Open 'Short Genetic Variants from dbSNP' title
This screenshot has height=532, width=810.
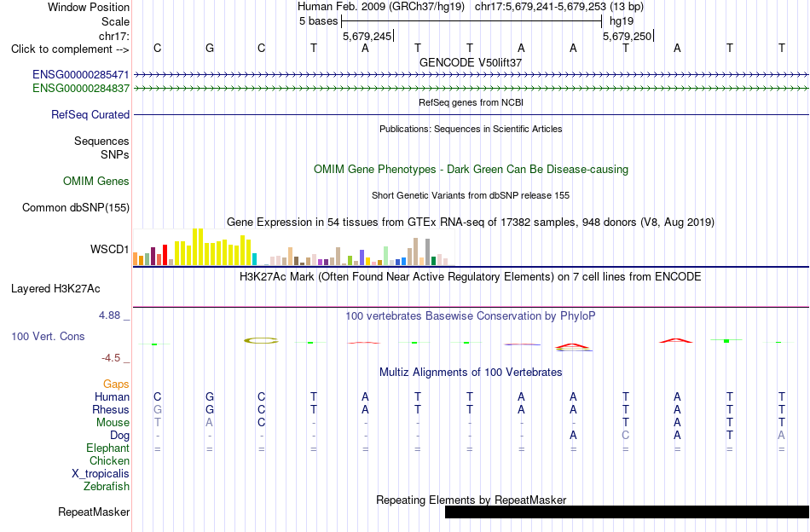pos(471,195)
